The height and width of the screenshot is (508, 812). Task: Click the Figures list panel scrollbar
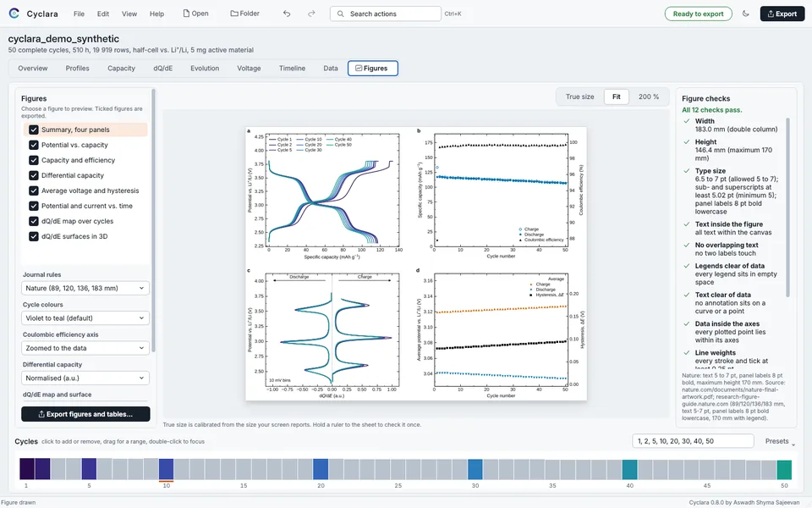[153, 220]
